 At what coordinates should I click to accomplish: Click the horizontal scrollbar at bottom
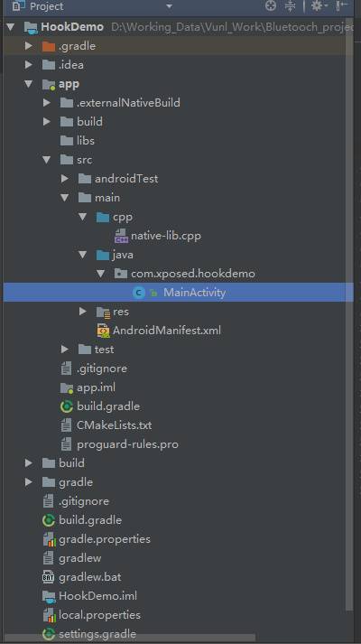coord(129,639)
